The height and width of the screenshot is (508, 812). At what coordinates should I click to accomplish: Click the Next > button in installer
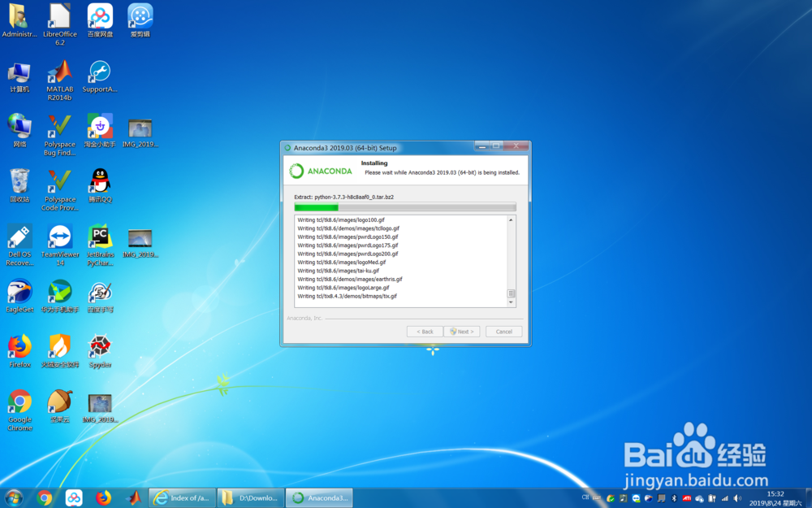[x=462, y=332]
